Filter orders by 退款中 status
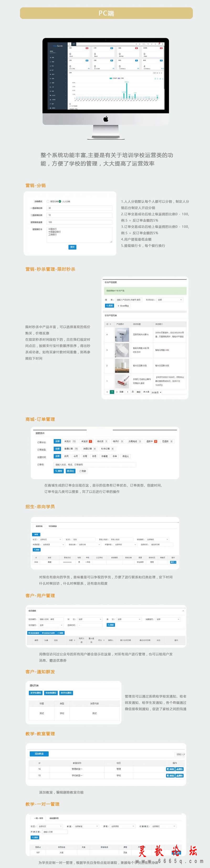 151,441
